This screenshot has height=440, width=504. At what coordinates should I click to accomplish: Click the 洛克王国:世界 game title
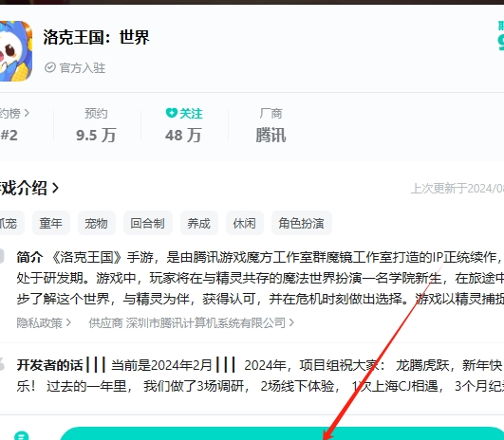97,37
